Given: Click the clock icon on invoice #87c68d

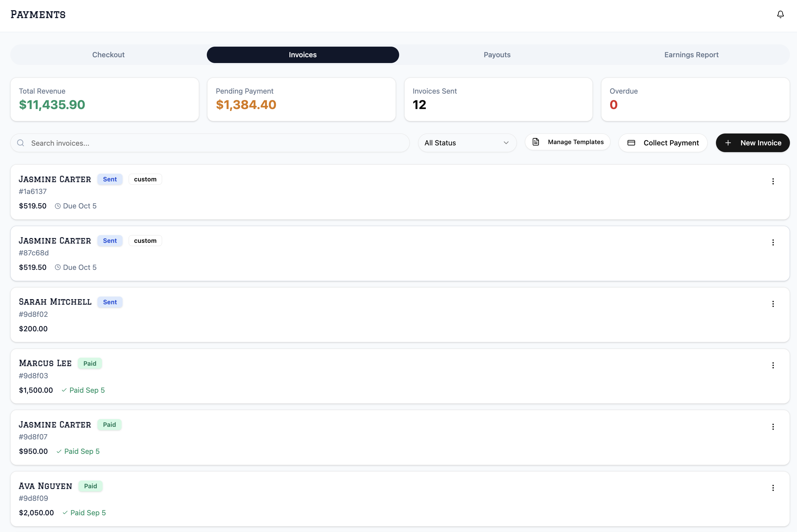Looking at the screenshot, I should 58,267.
